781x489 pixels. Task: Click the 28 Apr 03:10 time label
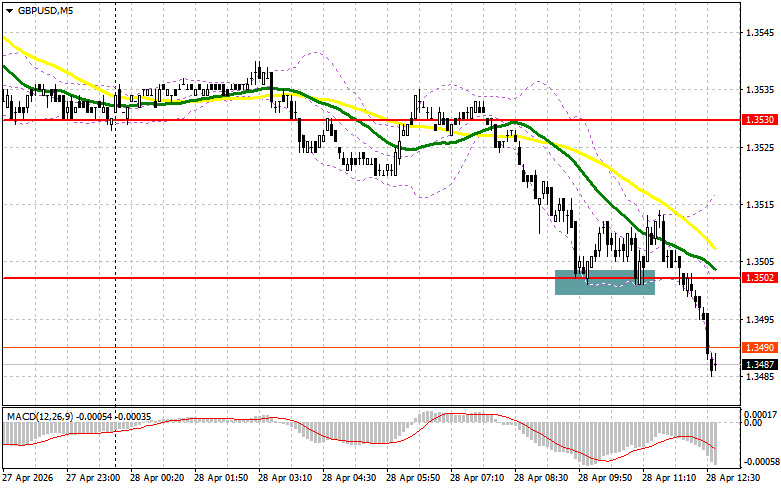285,478
